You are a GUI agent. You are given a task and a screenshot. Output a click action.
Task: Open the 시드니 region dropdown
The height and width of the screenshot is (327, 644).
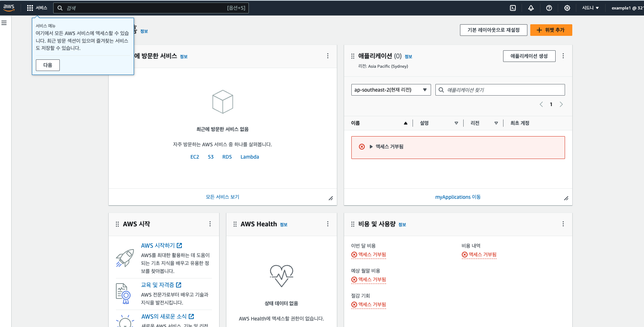click(590, 8)
